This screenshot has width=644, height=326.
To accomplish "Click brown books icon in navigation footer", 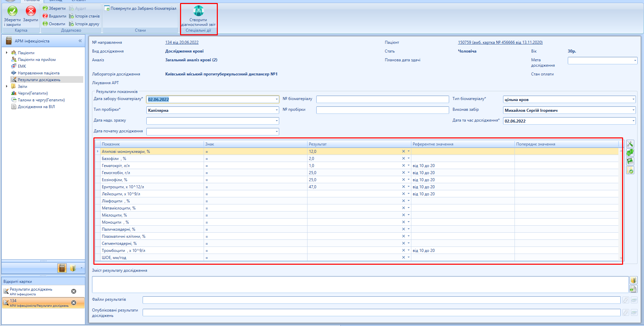I will (62, 268).
